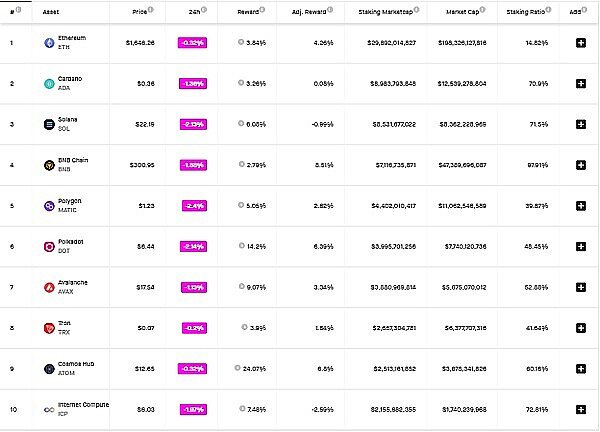Toggle the plus button for Internet Computer
This screenshot has height=432, width=600.
pos(580,409)
